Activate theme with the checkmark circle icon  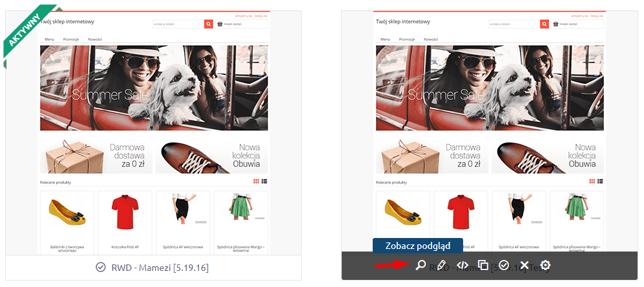[504, 265]
